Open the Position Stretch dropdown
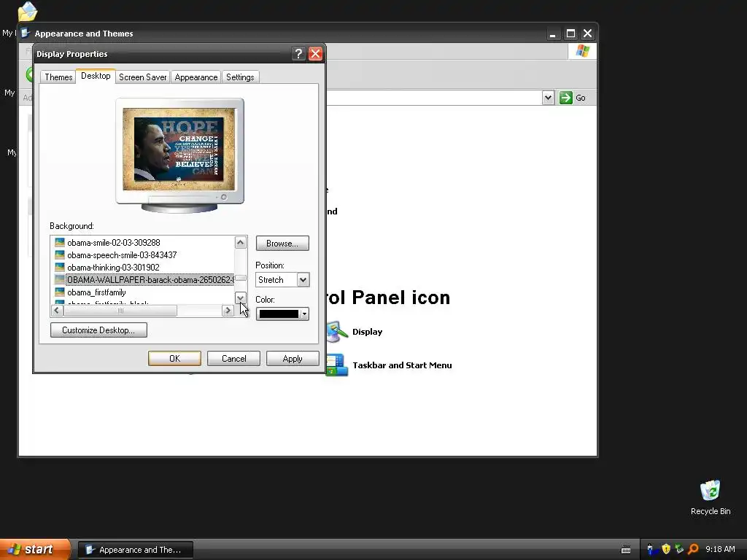 pyautogui.click(x=303, y=280)
